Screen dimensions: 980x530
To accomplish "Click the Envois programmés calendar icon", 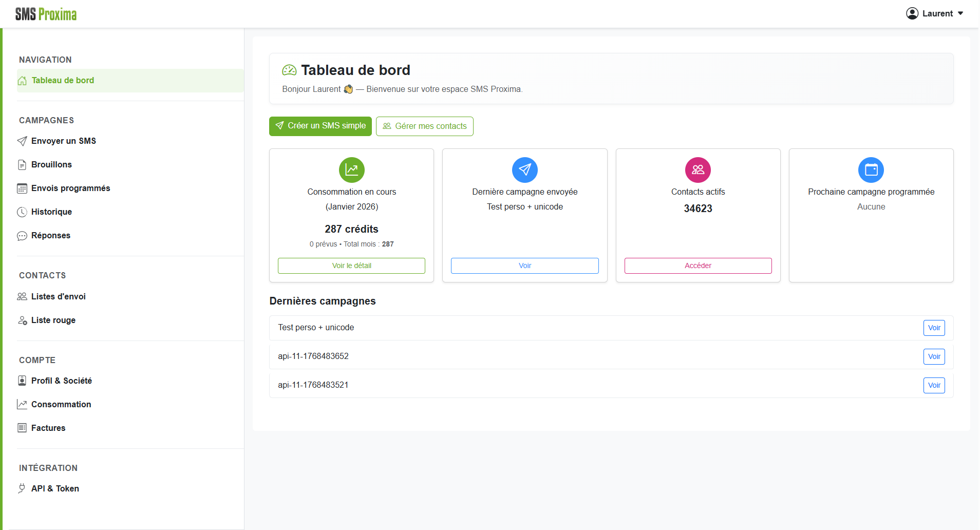I will click(x=22, y=188).
